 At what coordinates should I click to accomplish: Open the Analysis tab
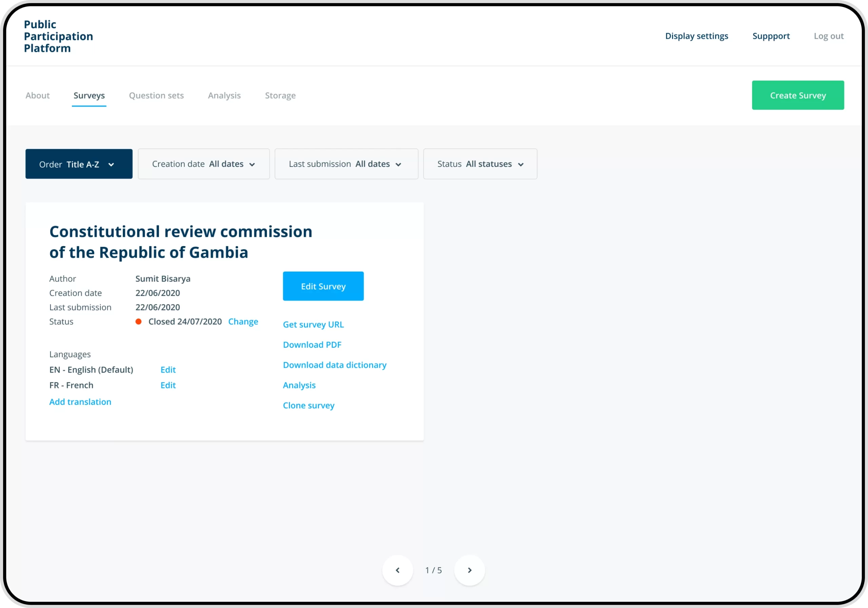tap(224, 95)
